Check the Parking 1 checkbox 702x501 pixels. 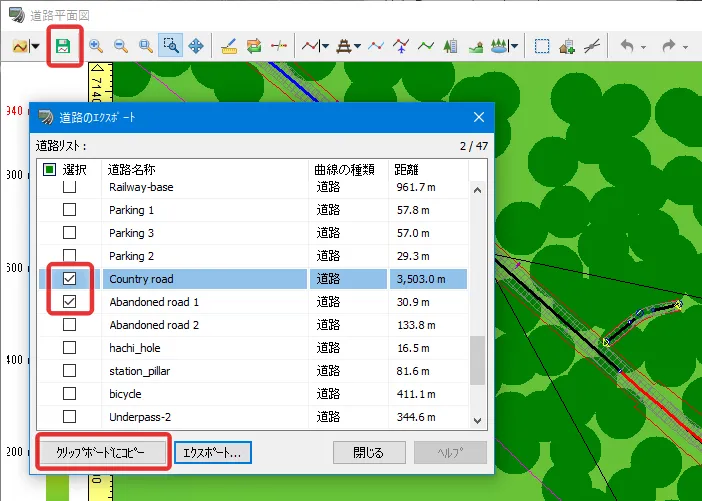pos(69,210)
